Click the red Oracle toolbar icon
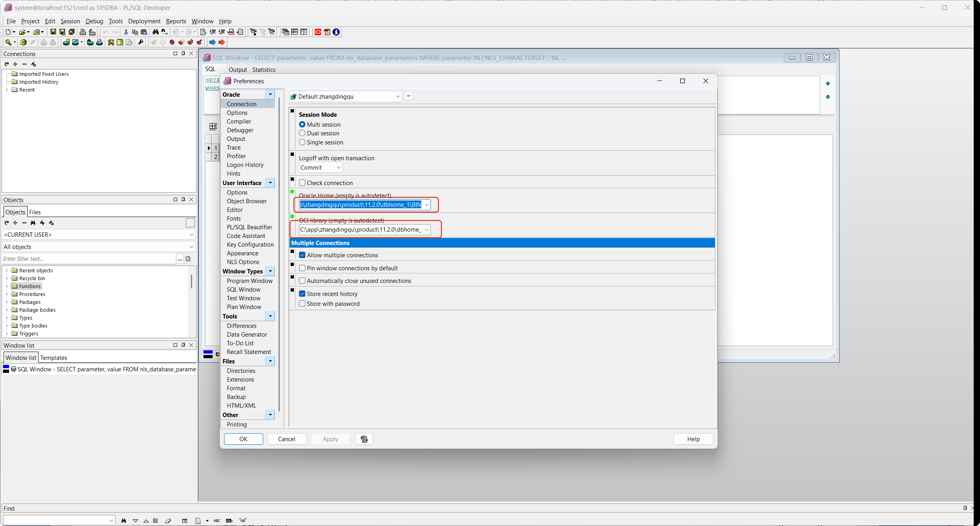 tap(318, 32)
